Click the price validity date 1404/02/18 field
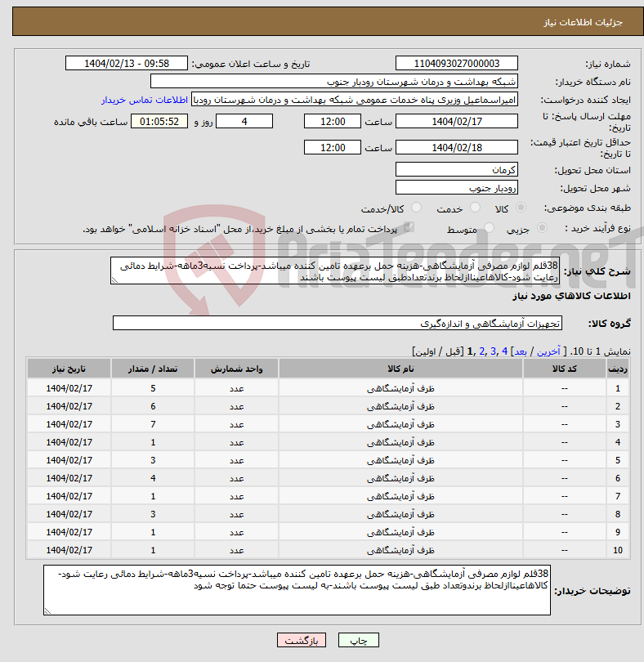The width and height of the screenshot is (644, 662). 457,148
